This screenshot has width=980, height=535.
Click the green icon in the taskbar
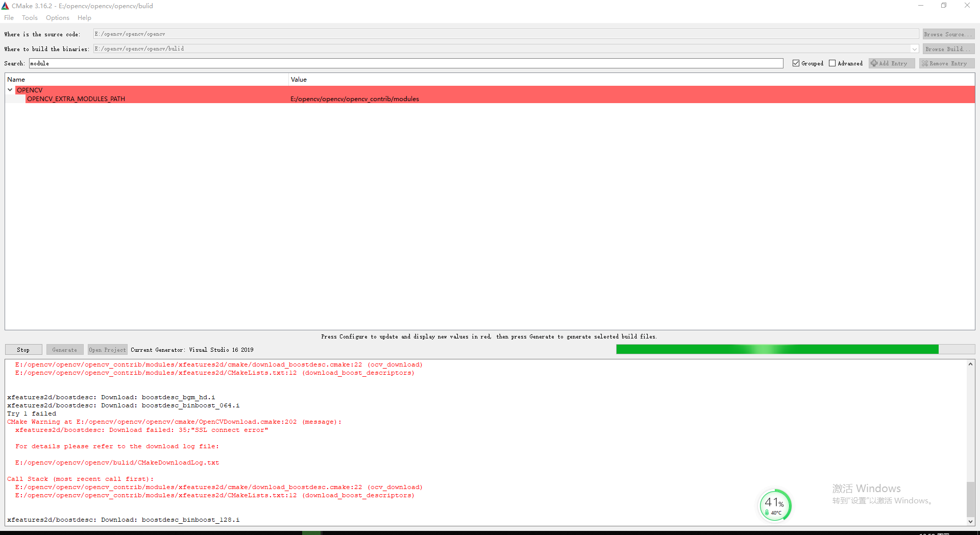312,532
